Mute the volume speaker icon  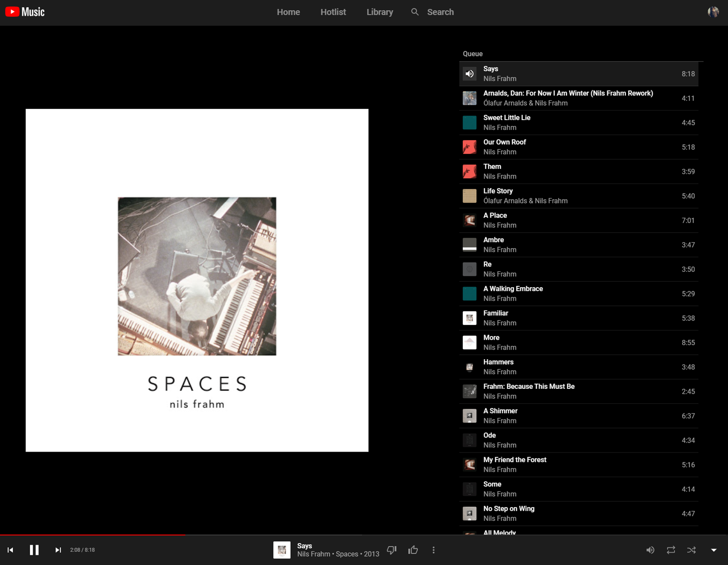[x=650, y=550]
